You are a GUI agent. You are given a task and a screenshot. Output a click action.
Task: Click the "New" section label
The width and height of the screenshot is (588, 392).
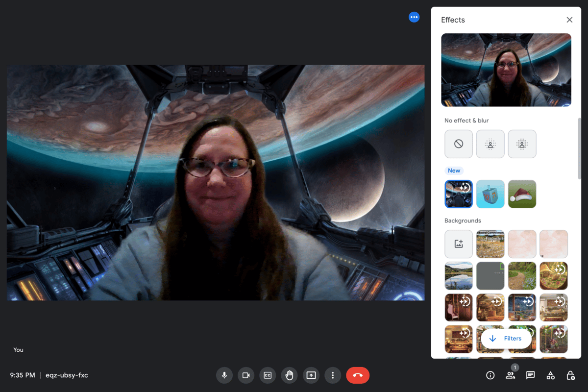pyautogui.click(x=454, y=171)
